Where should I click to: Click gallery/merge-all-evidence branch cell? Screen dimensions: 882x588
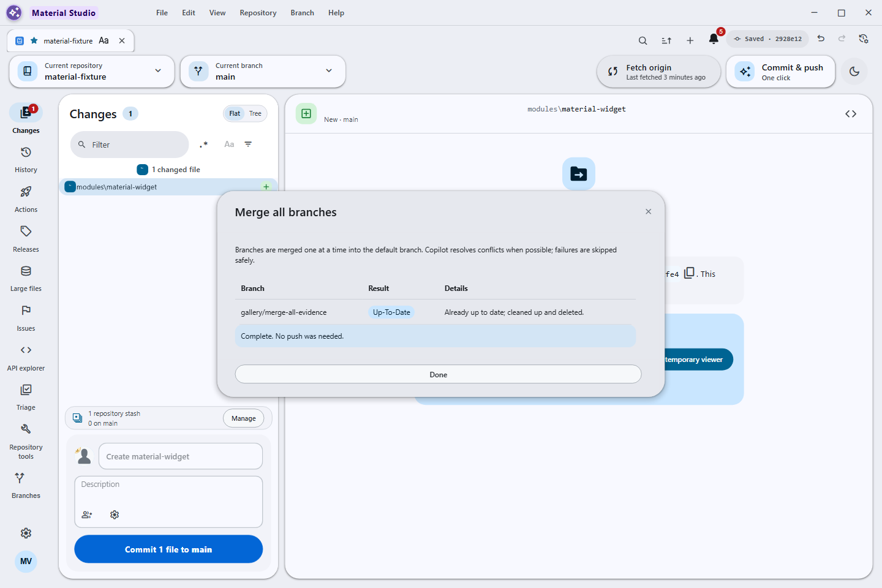(284, 312)
